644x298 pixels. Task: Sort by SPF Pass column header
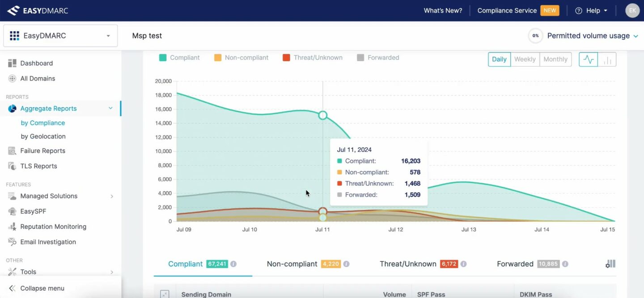click(x=431, y=294)
